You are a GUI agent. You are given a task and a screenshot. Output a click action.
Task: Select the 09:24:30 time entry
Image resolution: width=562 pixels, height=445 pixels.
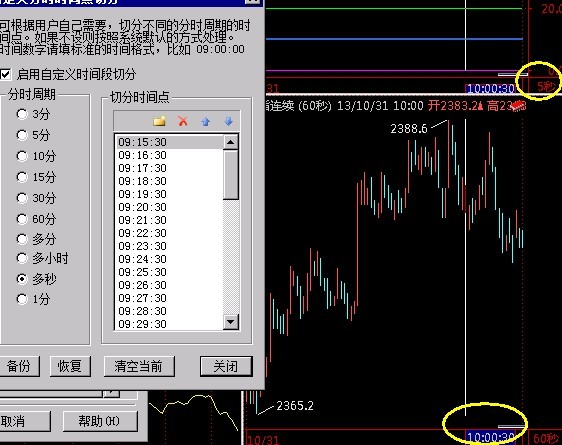point(169,259)
